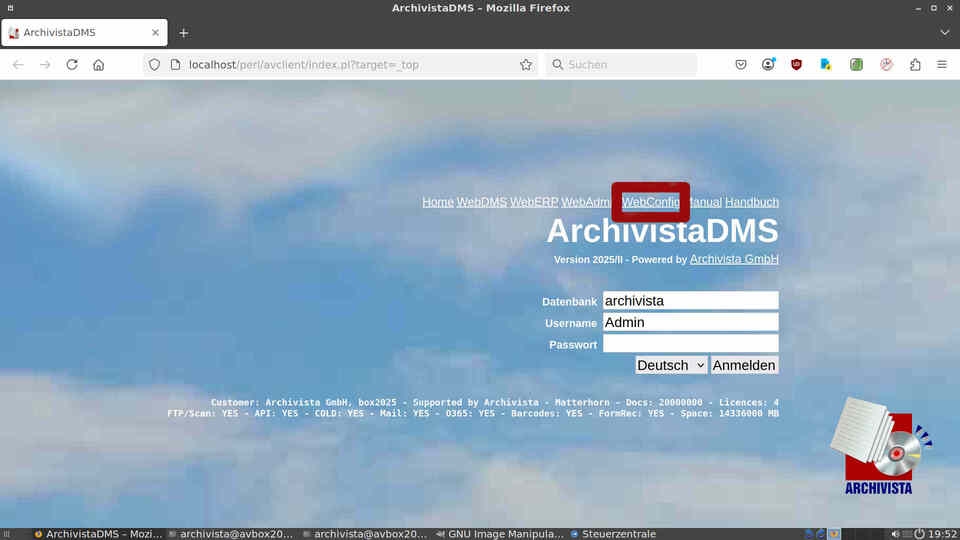Image resolution: width=960 pixels, height=540 pixels.
Task: Open the Firefox hamburger application menu
Action: (x=942, y=64)
